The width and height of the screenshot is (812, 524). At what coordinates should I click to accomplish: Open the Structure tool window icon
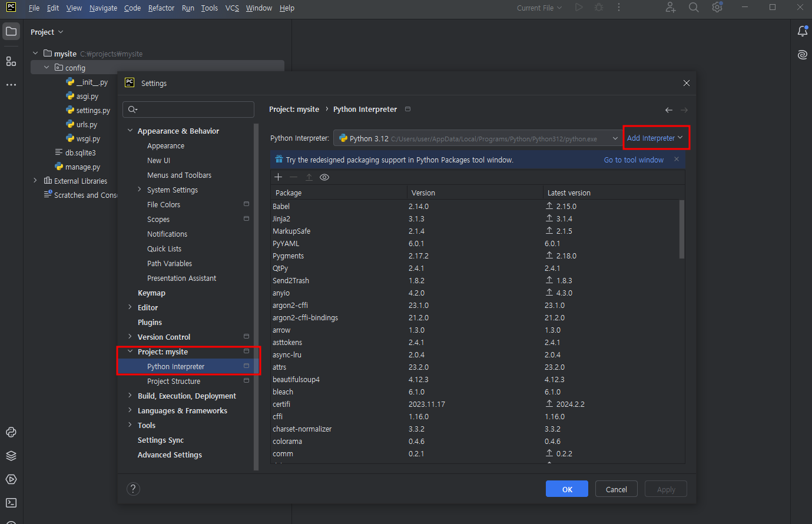11,61
